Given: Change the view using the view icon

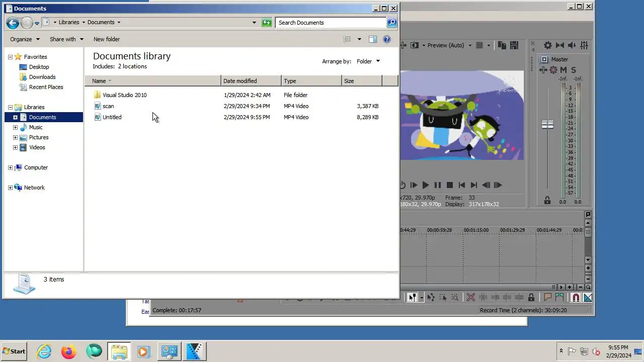Looking at the screenshot, I should 347,39.
